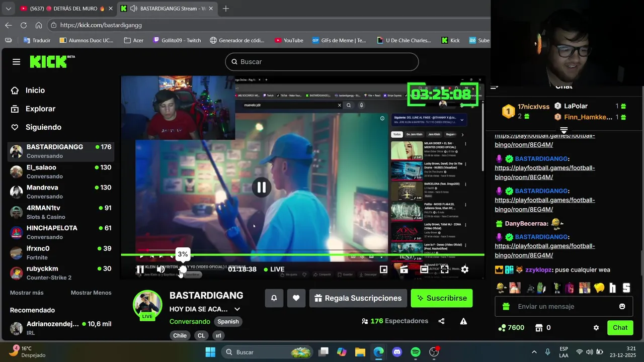
Task: Follow channel with heart button
Action: click(296, 298)
